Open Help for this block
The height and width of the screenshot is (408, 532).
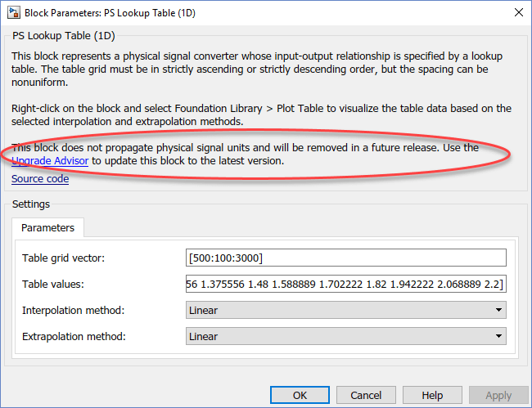432,395
